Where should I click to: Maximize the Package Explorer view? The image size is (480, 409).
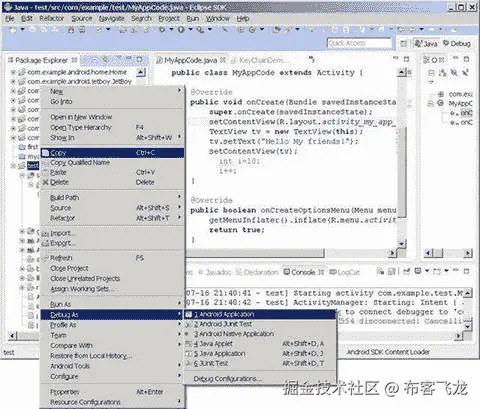[x=140, y=60]
